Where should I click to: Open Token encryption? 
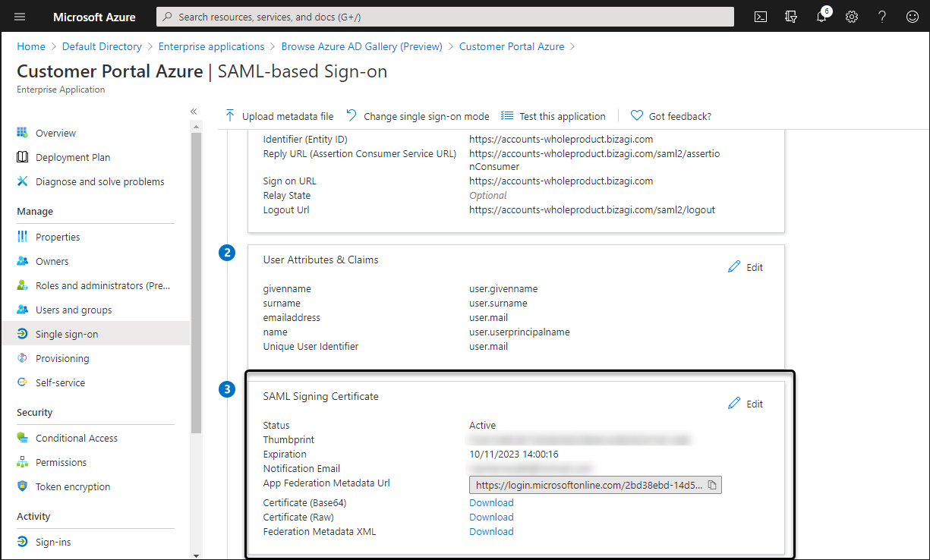[x=73, y=486]
